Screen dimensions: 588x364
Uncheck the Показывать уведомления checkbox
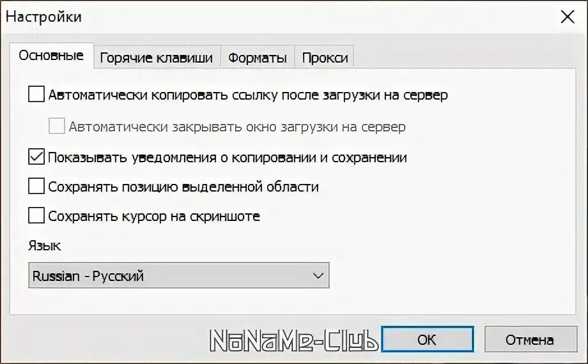(36, 156)
